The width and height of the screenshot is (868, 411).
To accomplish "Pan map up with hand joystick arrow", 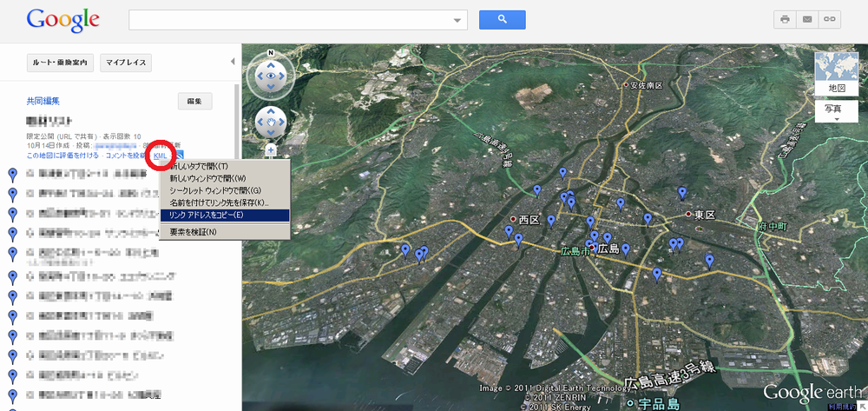I will coord(271,110).
